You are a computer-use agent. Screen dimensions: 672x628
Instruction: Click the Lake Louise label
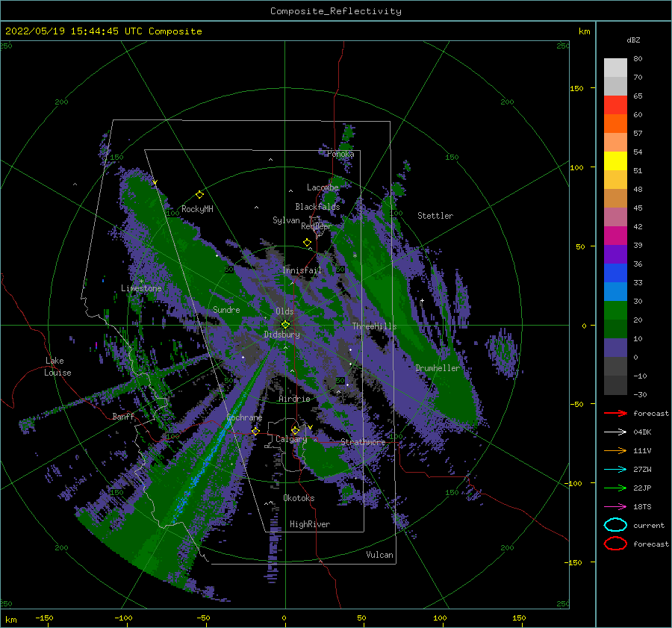pyautogui.click(x=58, y=367)
